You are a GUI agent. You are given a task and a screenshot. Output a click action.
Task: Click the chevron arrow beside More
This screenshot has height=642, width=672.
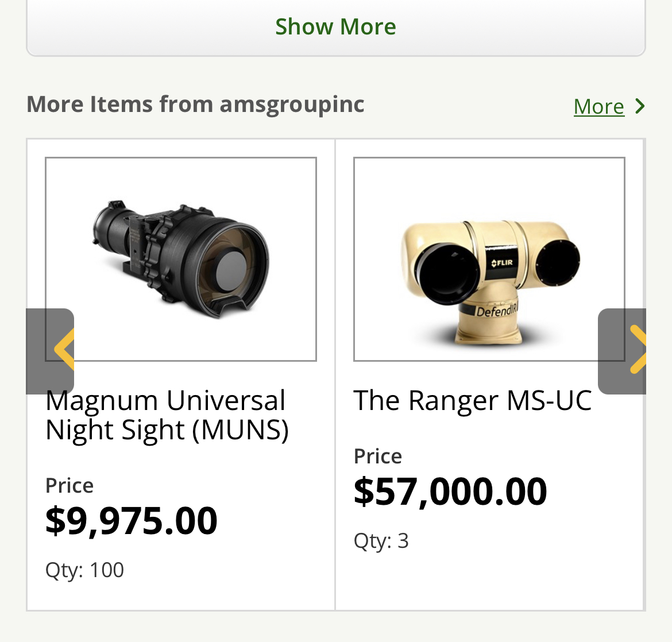(x=640, y=106)
